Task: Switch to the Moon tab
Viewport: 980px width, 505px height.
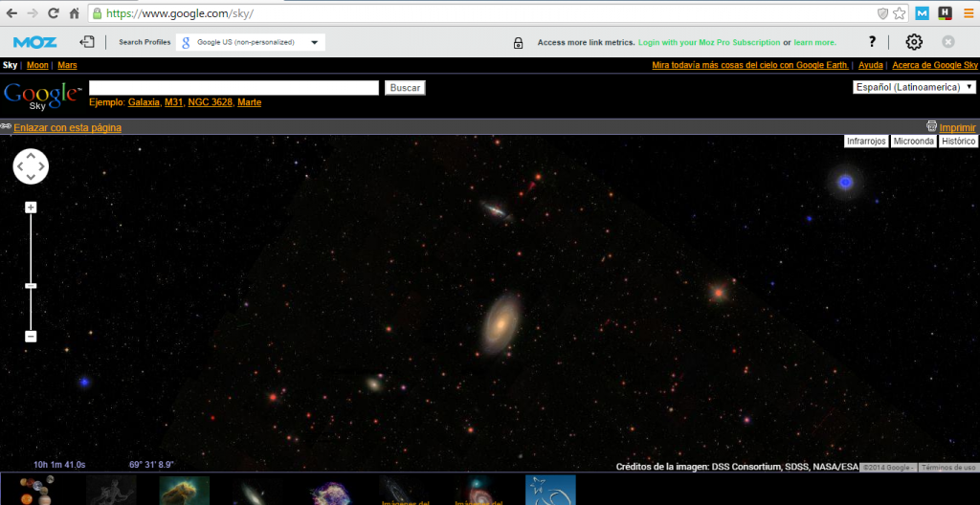Action: pos(37,65)
